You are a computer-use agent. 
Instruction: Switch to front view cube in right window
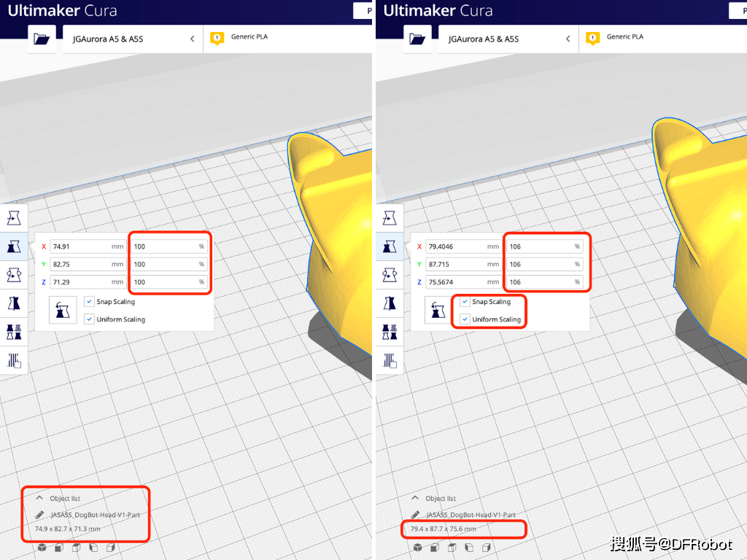[x=435, y=548]
